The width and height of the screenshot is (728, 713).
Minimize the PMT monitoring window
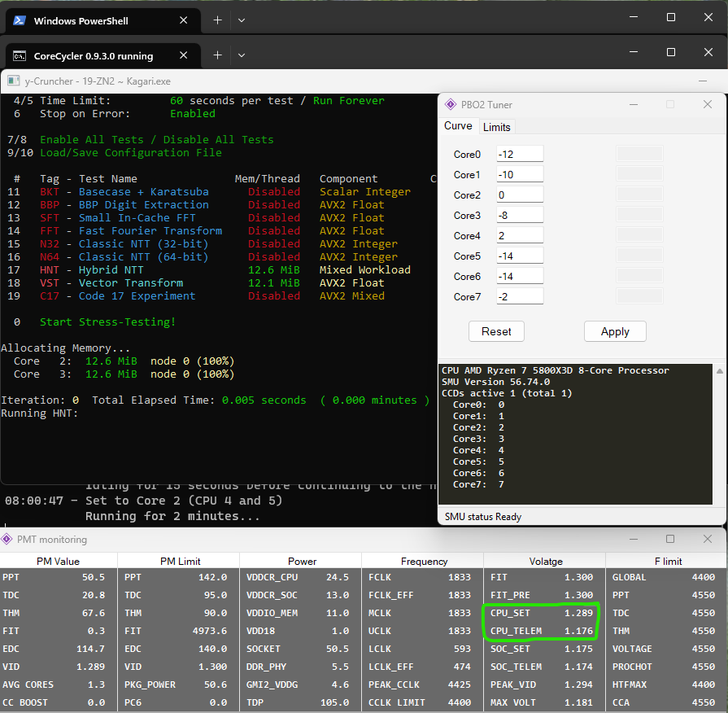tap(634, 540)
